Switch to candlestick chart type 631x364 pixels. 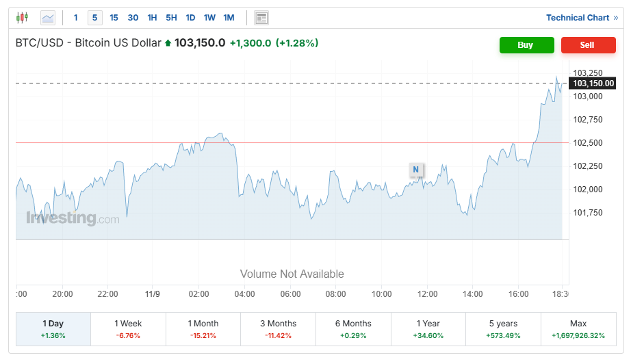coord(22,18)
